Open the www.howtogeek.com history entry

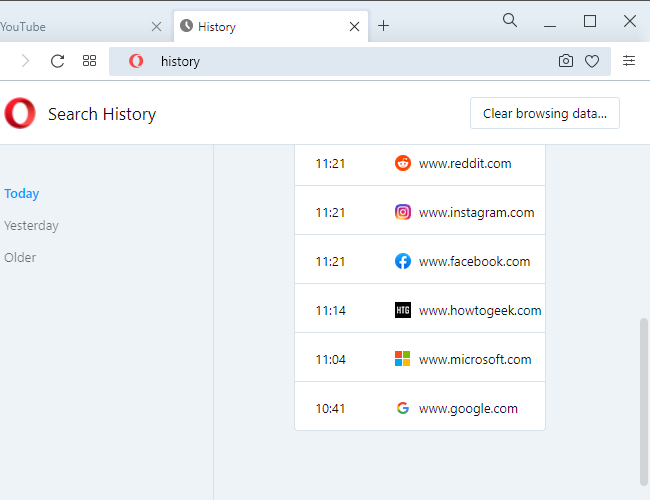[x=479, y=311]
